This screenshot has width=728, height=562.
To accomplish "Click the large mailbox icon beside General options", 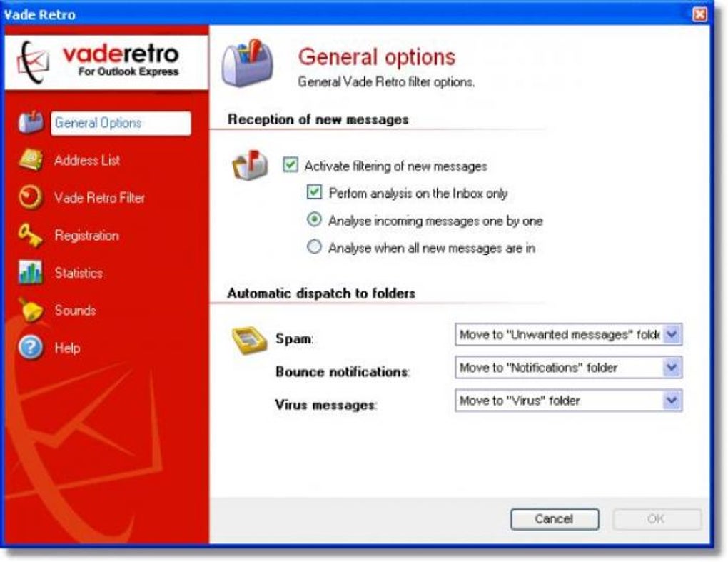I will 248,63.
